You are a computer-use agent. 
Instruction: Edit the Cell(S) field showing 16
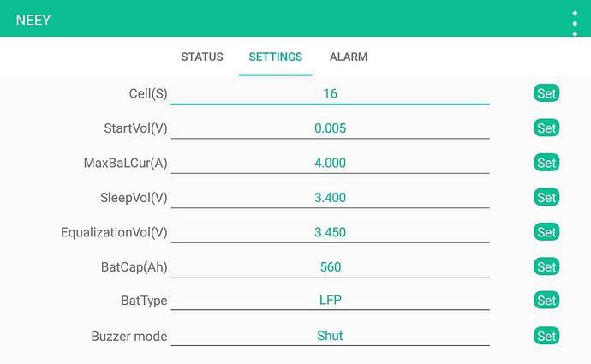click(x=330, y=93)
